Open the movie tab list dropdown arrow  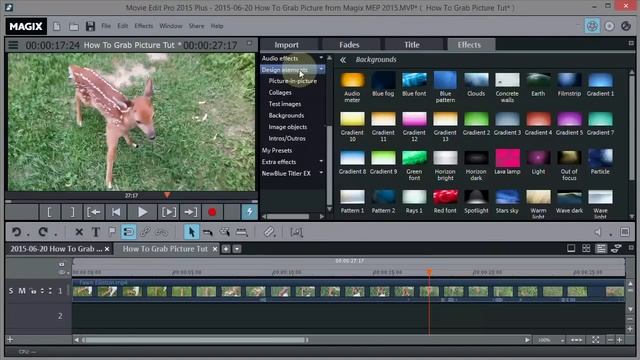[x=237, y=249]
